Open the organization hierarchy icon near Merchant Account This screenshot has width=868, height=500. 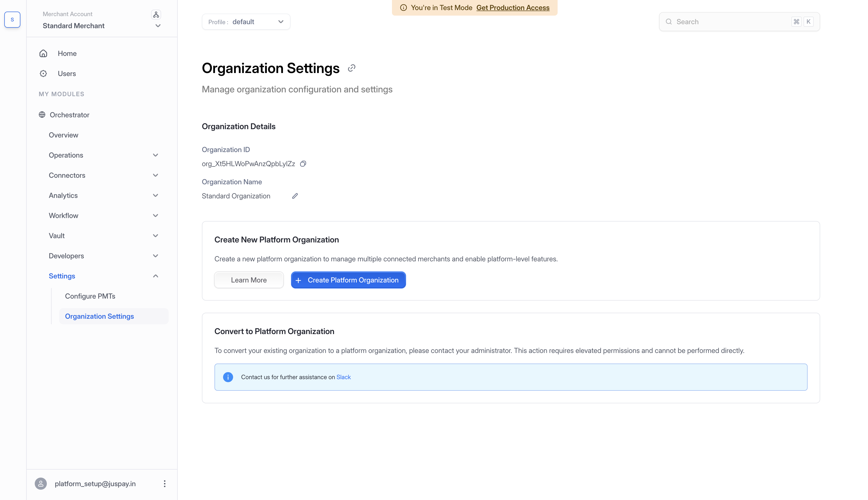pos(156,14)
